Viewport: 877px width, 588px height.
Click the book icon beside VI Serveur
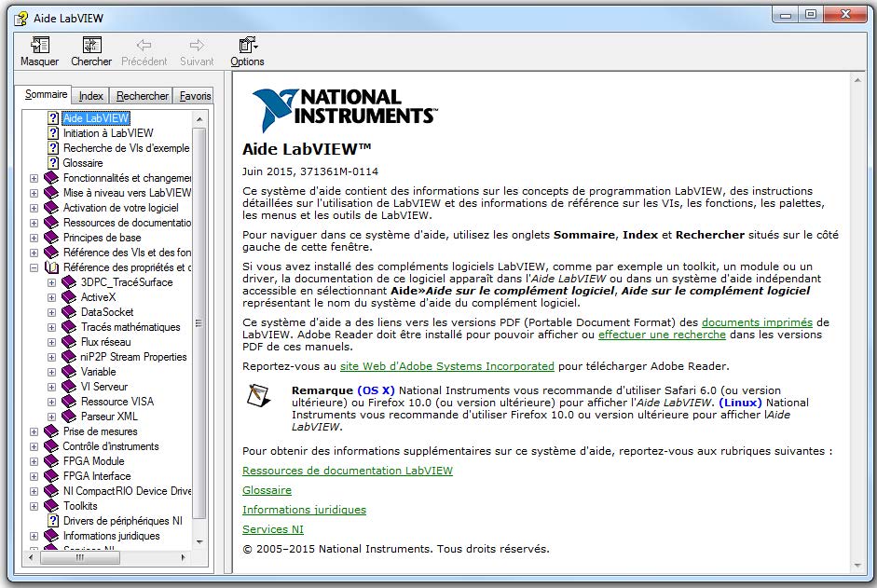(x=69, y=387)
